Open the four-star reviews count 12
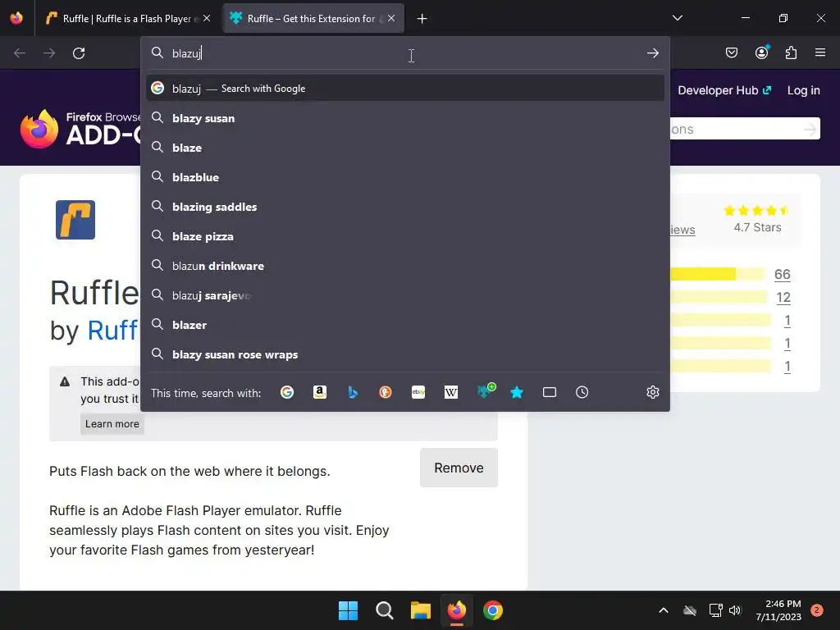 point(783,297)
